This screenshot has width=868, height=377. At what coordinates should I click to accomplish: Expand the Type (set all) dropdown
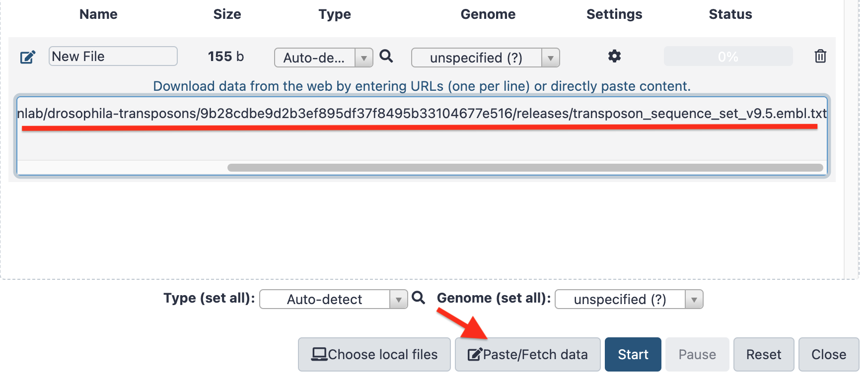(x=398, y=299)
